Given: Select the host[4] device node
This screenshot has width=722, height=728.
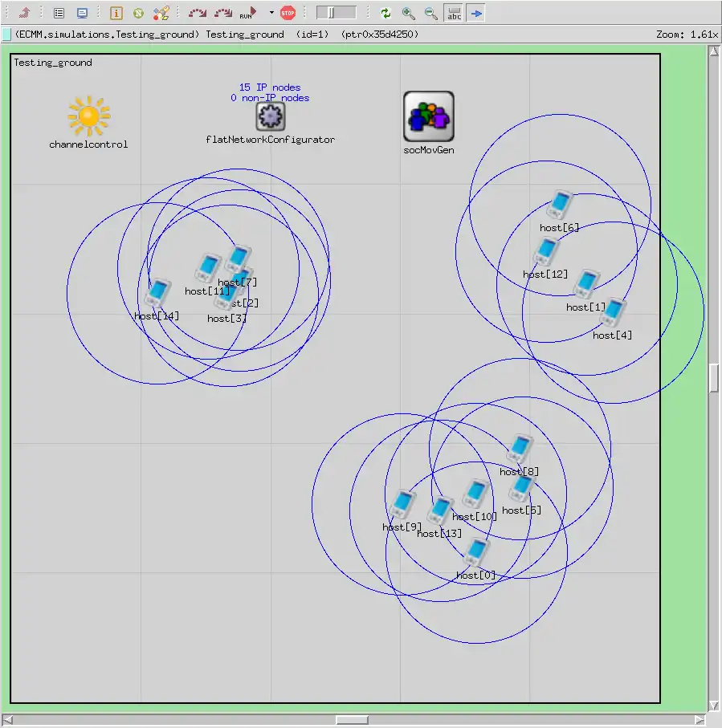Looking at the screenshot, I should [613, 312].
